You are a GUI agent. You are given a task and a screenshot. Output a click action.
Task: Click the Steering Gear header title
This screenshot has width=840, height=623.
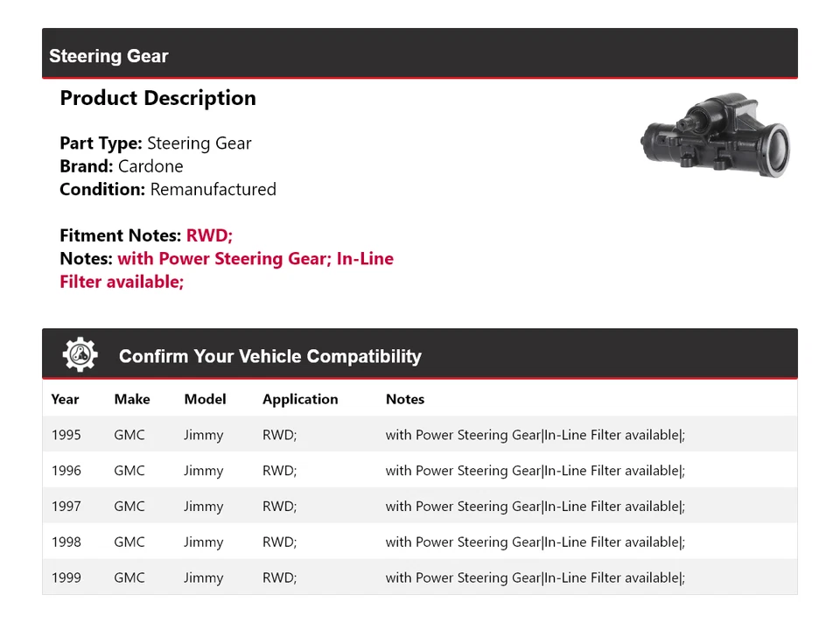tap(108, 56)
